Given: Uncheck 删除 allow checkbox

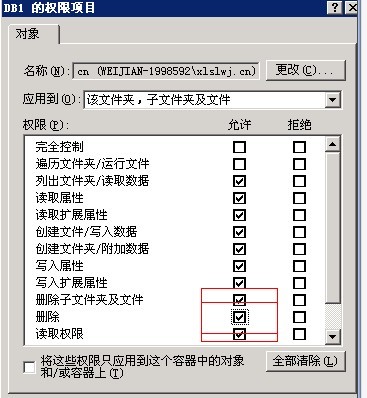Looking at the screenshot, I should pos(239,317).
